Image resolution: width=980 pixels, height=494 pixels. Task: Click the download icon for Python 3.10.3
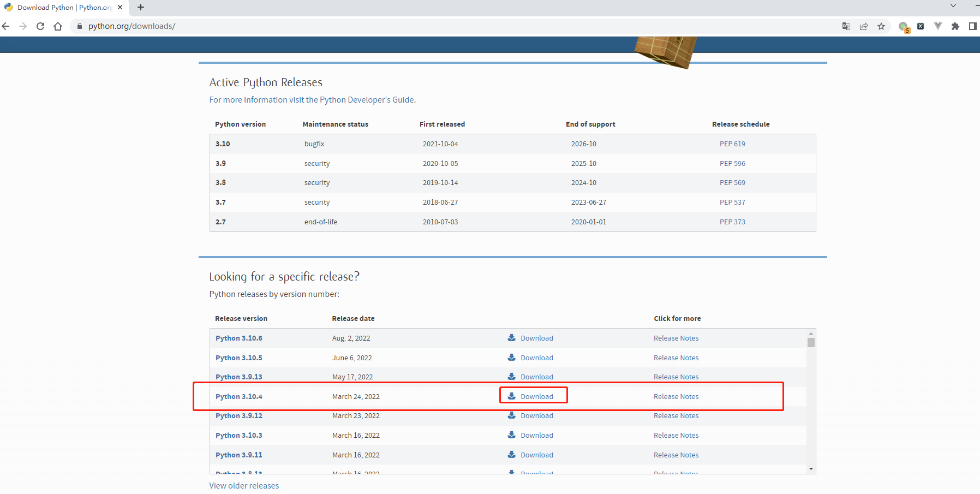pyautogui.click(x=512, y=435)
